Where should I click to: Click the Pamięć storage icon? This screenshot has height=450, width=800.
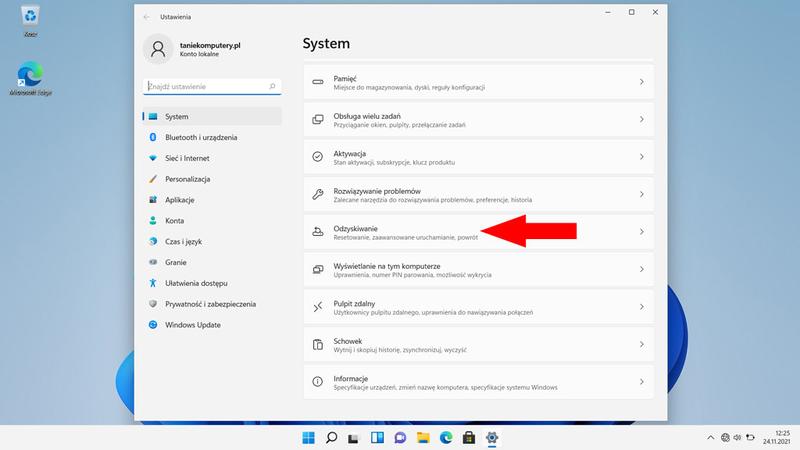click(317, 82)
